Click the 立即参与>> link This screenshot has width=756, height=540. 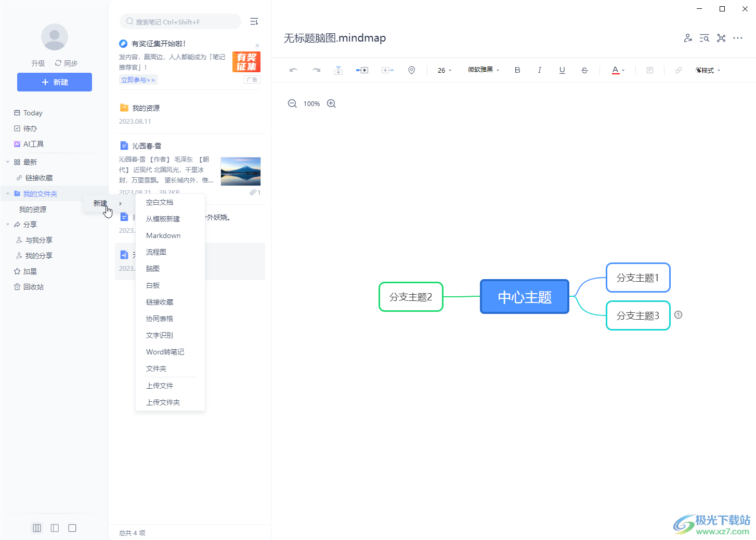(138, 80)
